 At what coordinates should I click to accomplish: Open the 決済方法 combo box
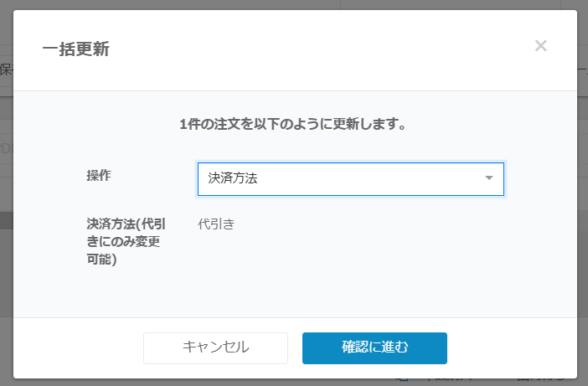click(x=350, y=178)
